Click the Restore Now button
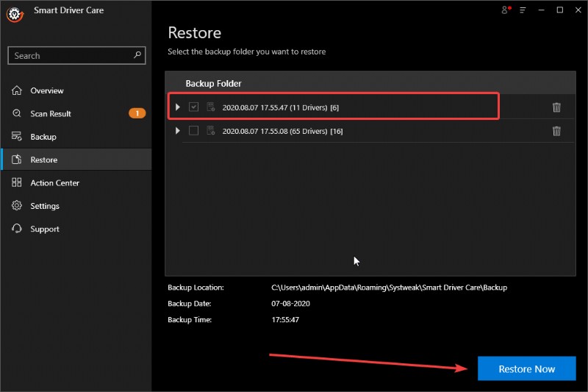 pos(526,368)
